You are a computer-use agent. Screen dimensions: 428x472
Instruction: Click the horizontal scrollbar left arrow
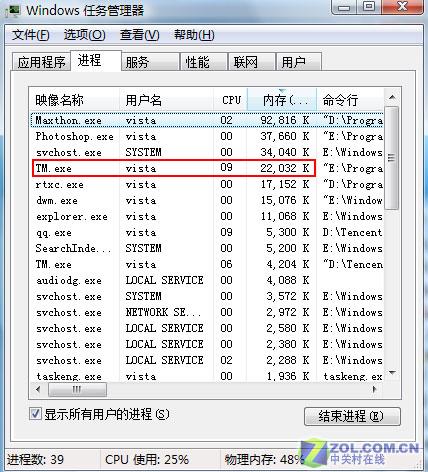coord(38,389)
